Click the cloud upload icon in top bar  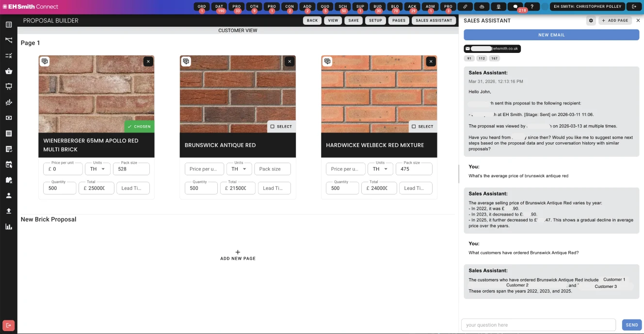click(x=482, y=7)
